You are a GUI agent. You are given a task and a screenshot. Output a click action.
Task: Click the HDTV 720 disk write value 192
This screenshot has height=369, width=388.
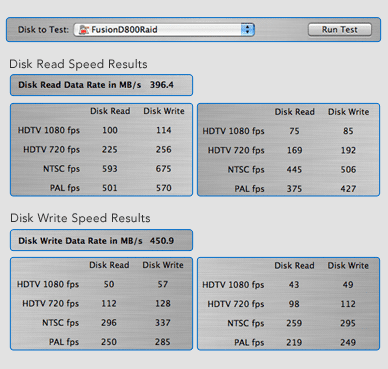(x=348, y=150)
